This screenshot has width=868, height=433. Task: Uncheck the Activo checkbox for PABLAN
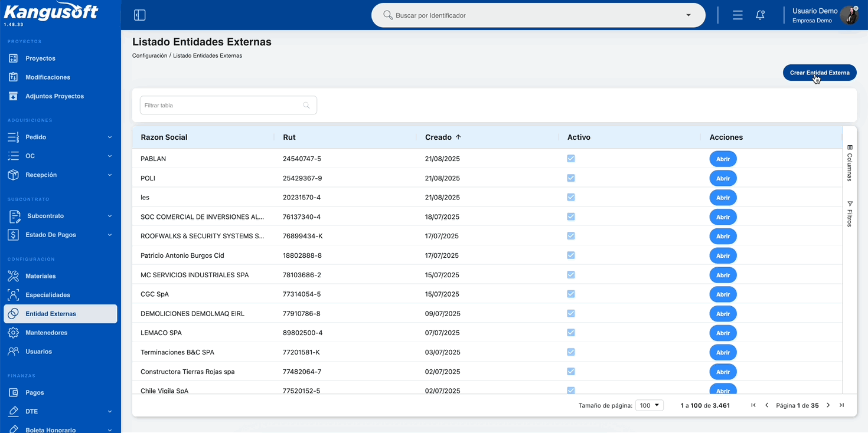[x=571, y=159]
